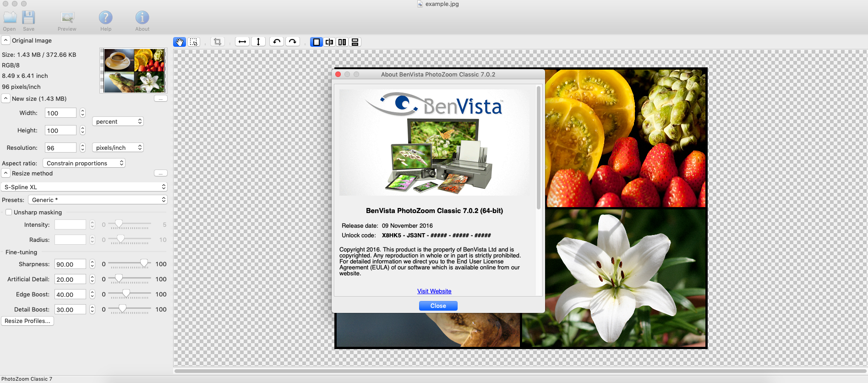Click the Save floppy disk icon
Viewport: 868px width, 383px height.
[29, 18]
